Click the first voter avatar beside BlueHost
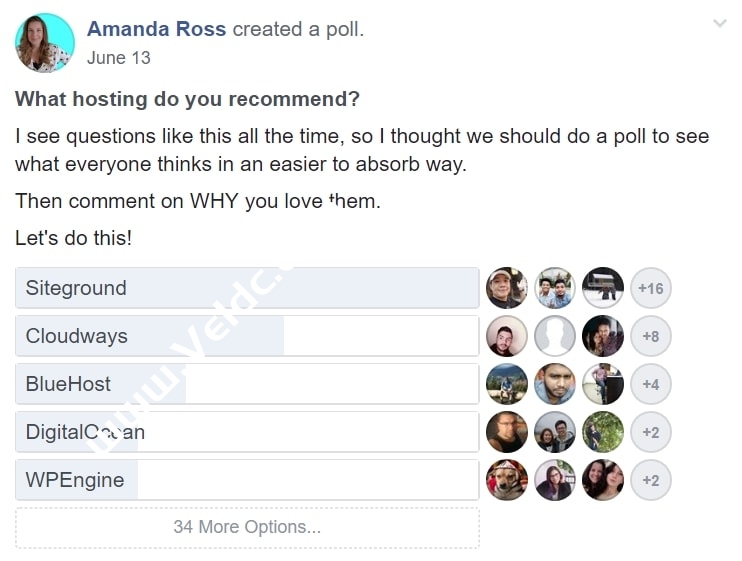The image size is (742, 561). [507, 384]
